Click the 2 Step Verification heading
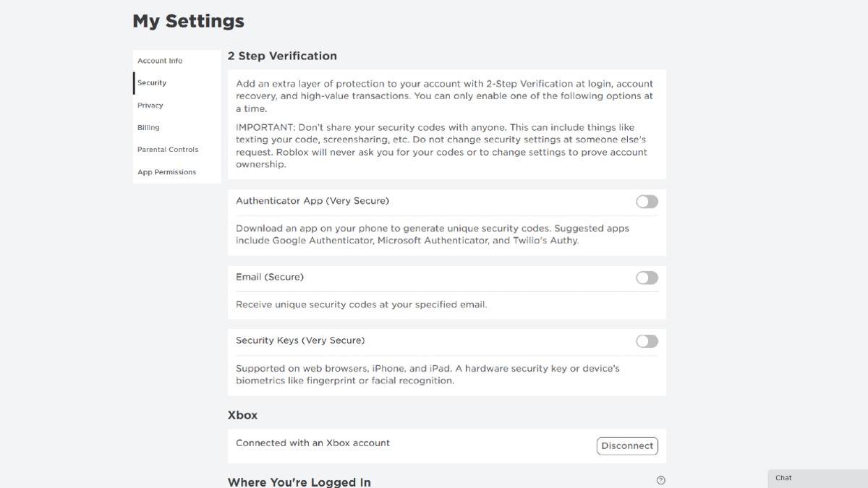 pos(281,56)
